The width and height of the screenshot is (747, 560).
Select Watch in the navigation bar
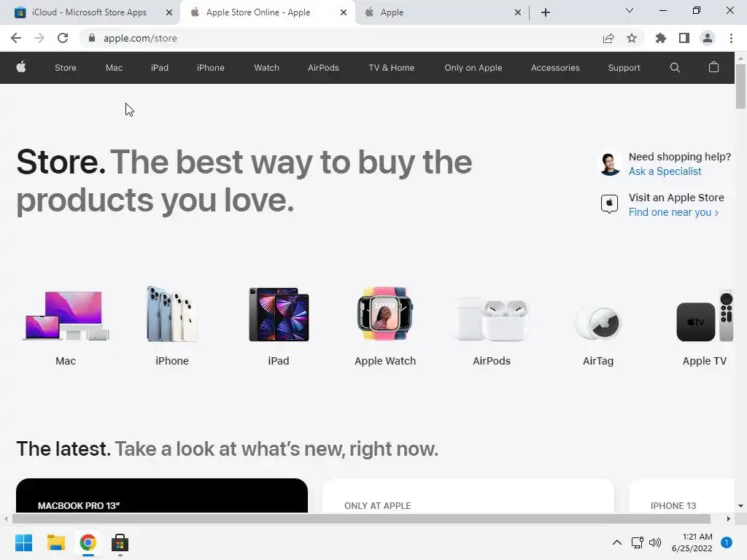click(x=266, y=68)
